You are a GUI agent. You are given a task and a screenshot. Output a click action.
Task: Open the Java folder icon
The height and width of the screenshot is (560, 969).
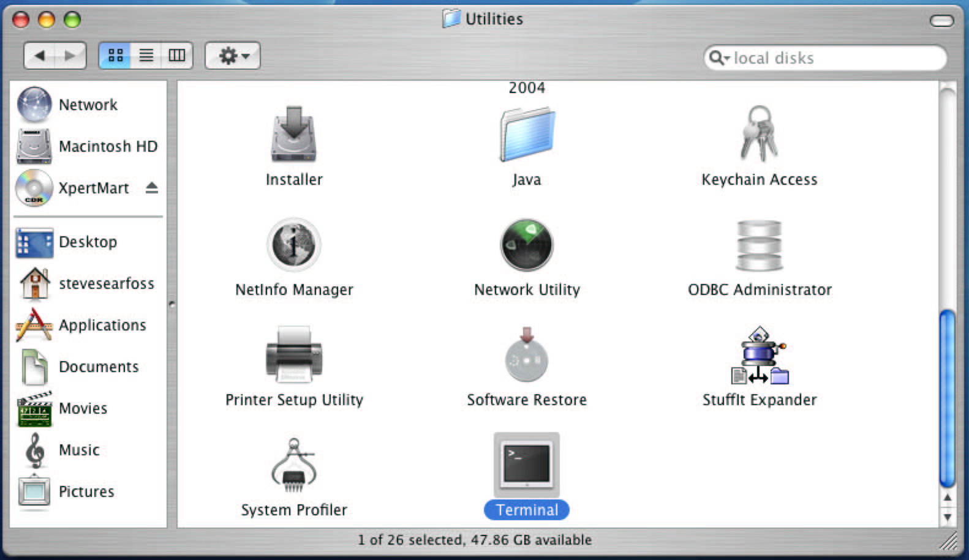pos(527,134)
